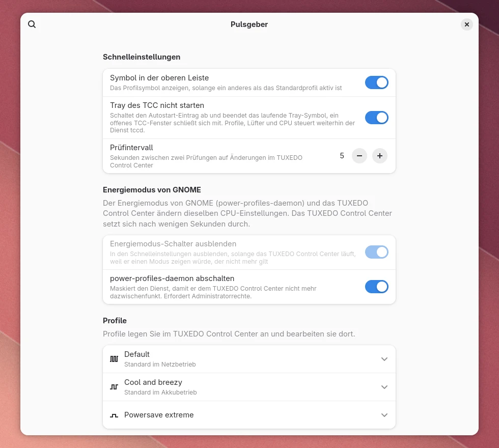Toggle 'power-profiles-daemon abschalten' switch
The width and height of the screenshot is (499, 448).
[376, 287]
